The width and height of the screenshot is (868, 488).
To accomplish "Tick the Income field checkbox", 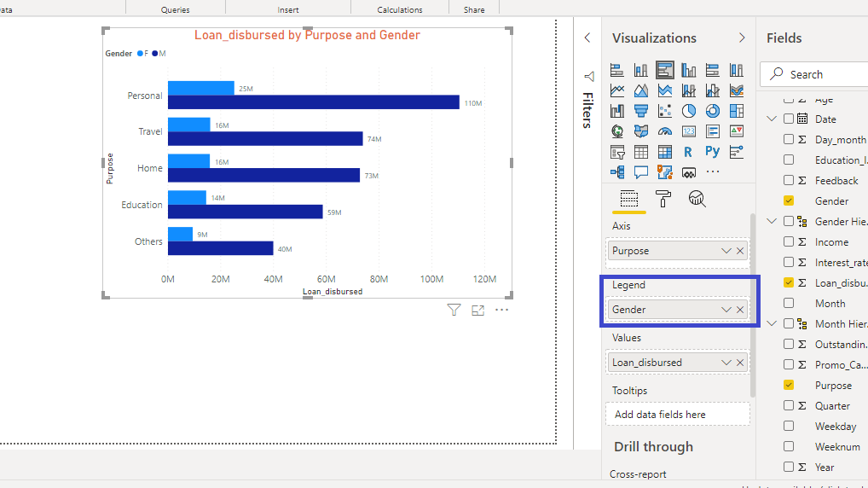I will point(789,242).
